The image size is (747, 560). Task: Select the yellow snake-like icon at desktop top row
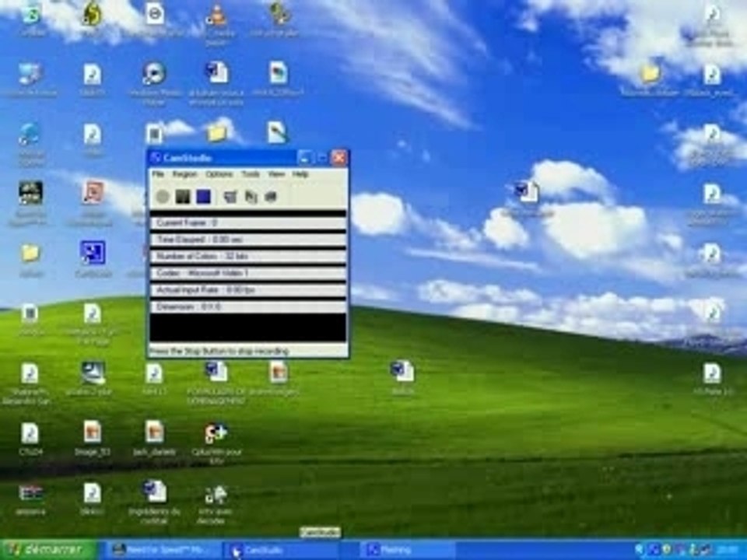click(x=92, y=13)
